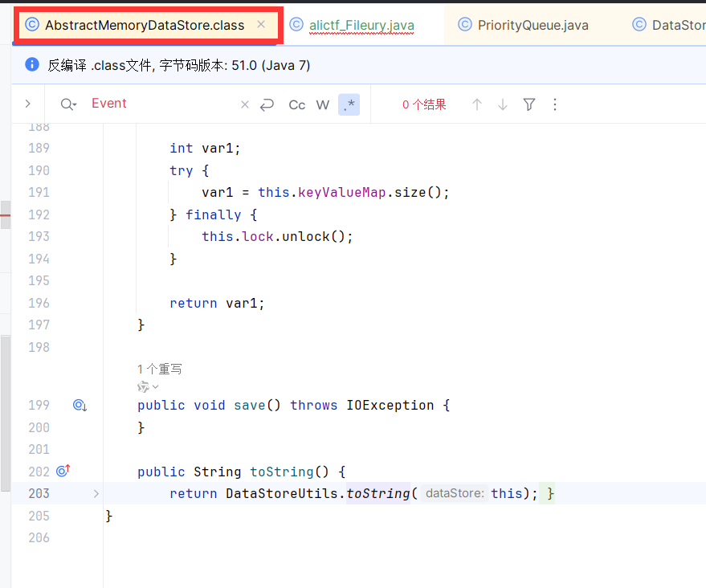Close the AbstractMemoryDataStore.class tab
The image size is (706, 588).
[260, 25]
